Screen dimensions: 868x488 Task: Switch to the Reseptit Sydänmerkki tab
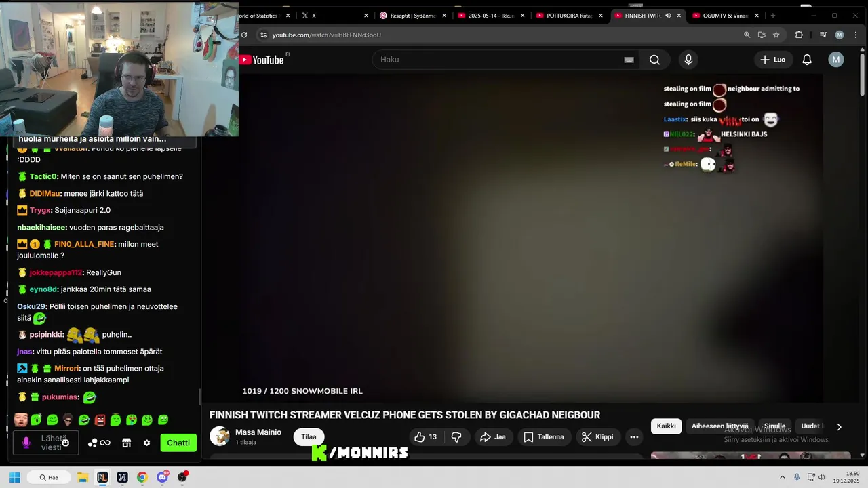[x=412, y=16]
